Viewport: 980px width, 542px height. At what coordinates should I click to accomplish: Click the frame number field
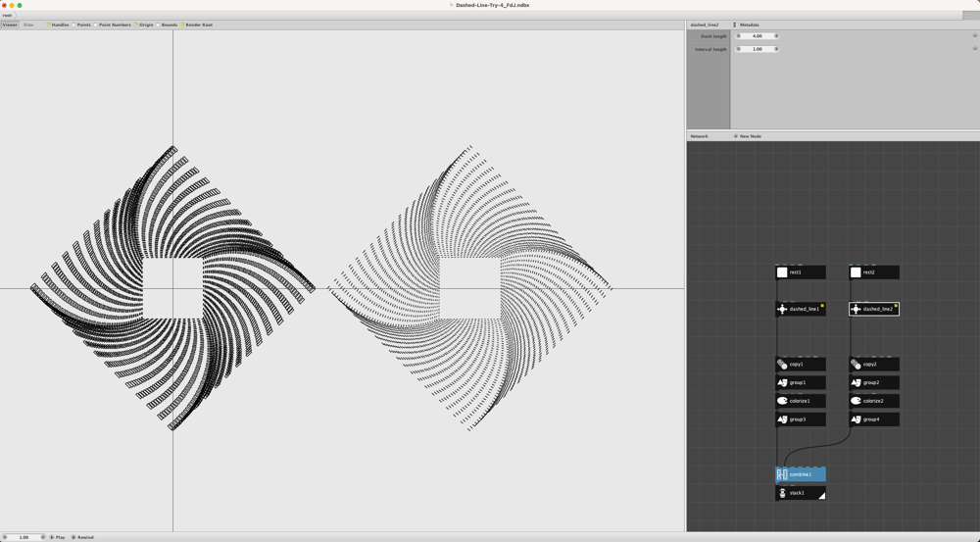[24, 537]
